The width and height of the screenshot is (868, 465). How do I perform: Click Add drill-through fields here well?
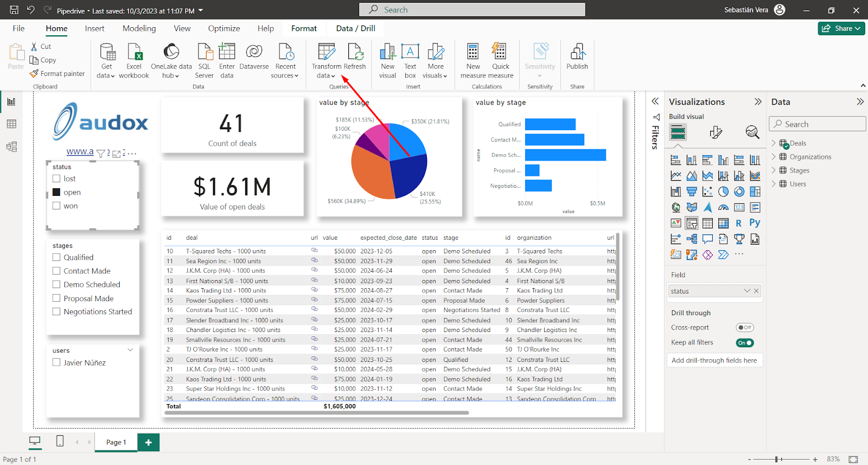coord(714,360)
